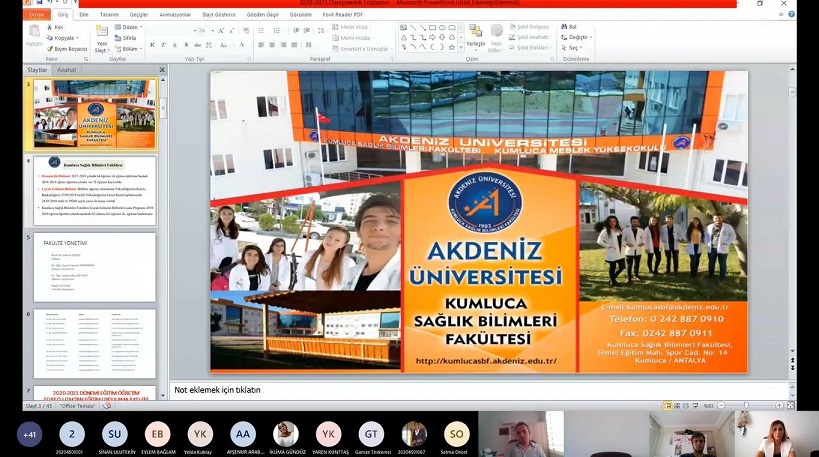Select the rectangle shape in gallery
The height and width of the screenshot is (457, 819).
(432, 28)
